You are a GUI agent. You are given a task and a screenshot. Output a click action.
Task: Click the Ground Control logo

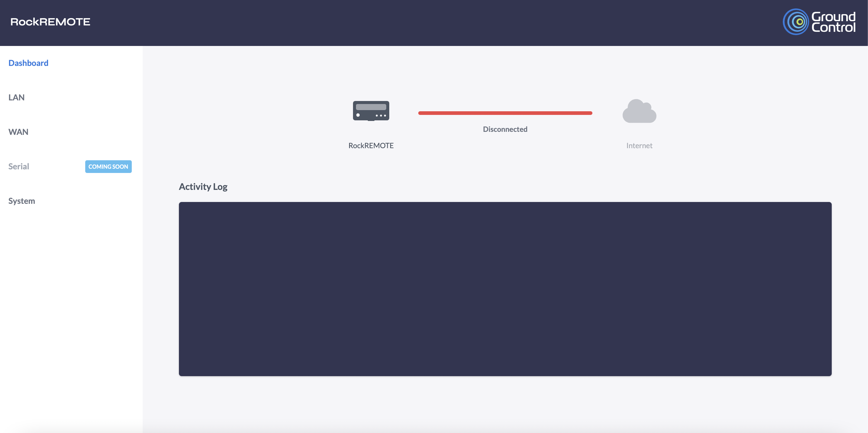point(819,22)
